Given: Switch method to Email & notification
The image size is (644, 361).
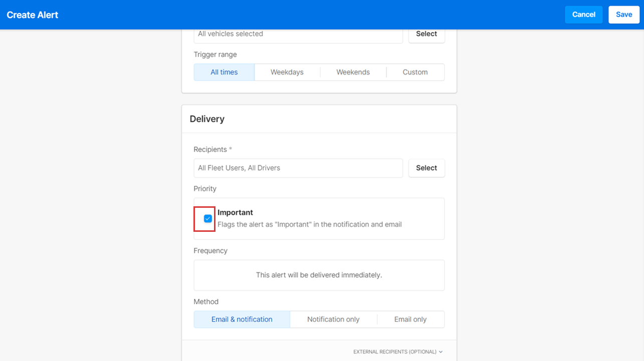Looking at the screenshot, I should 242,319.
